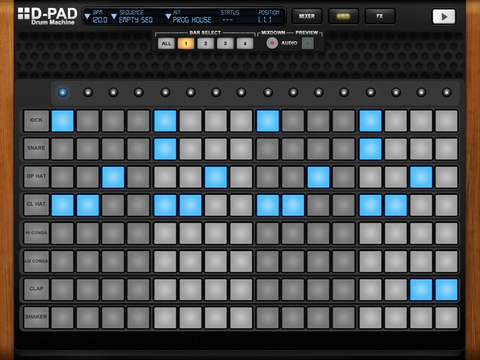Turn off KICK step 9
Image resolution: width=480 pixels, height=360 pixels.
[x=268, y=121]
